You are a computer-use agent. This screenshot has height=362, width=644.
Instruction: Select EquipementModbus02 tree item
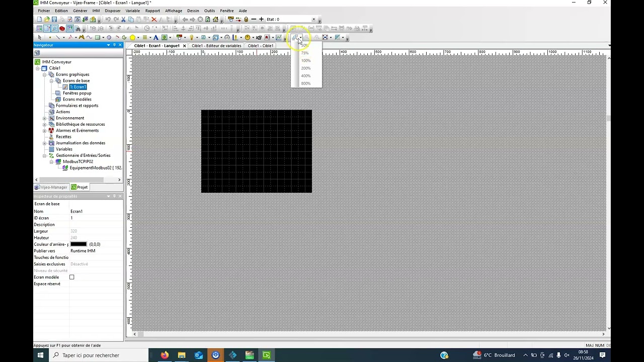(x=96, y=168)
